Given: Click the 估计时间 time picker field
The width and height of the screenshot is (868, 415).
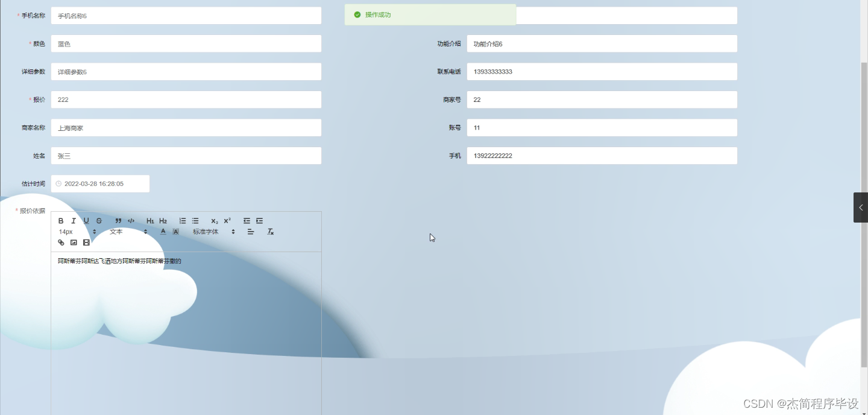Looking at the screenshot, I should (100, 183).
